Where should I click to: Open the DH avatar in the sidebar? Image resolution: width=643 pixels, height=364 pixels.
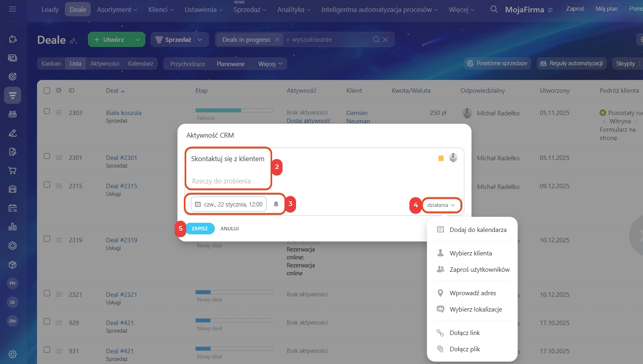[13, 321]
